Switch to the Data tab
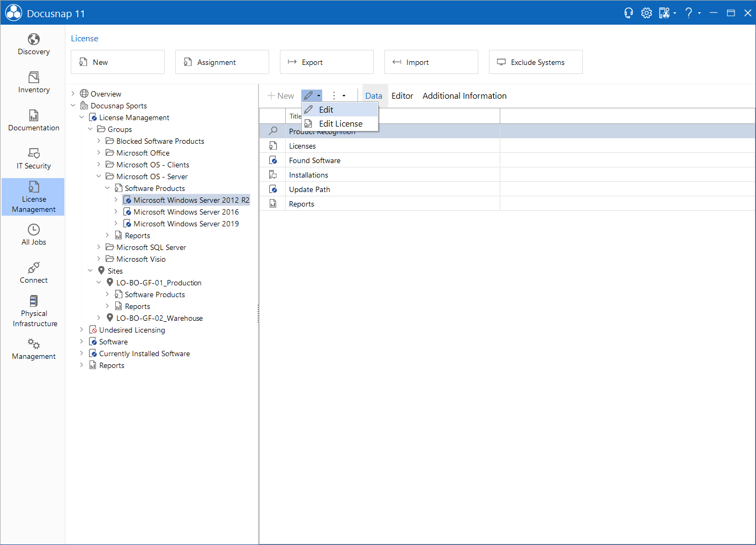Screen dimensions: 756x545 tap(374, 95)
